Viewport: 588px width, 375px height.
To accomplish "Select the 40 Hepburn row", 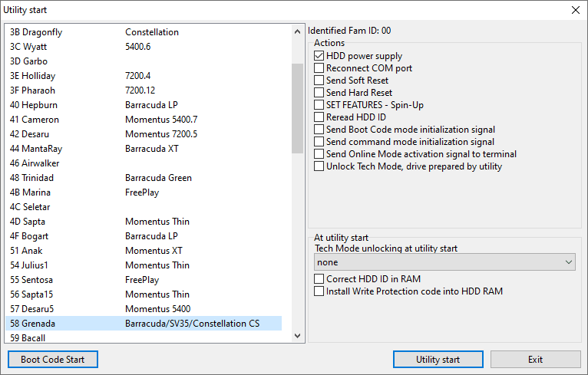I will tap(144, 105).
